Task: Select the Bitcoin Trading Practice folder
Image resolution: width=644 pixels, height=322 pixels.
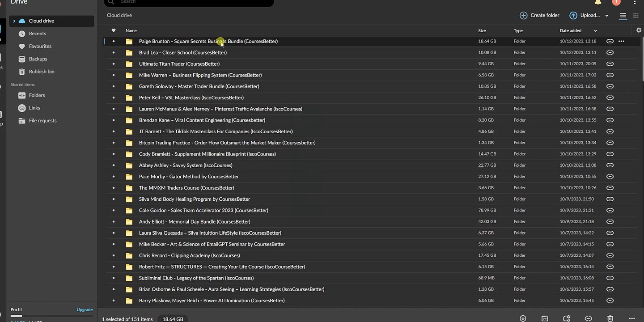Action: (x=227, y=143)
